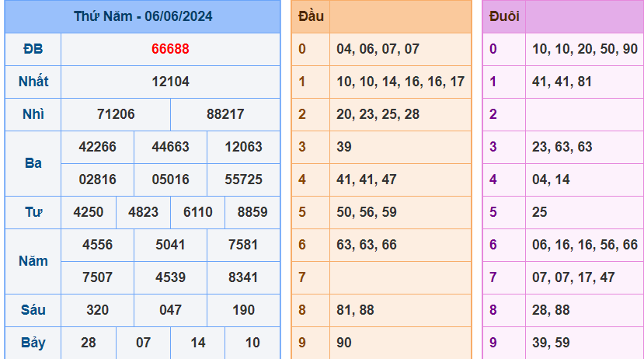
Task: Click the Đuôi column header
Action: click(504, 16)
